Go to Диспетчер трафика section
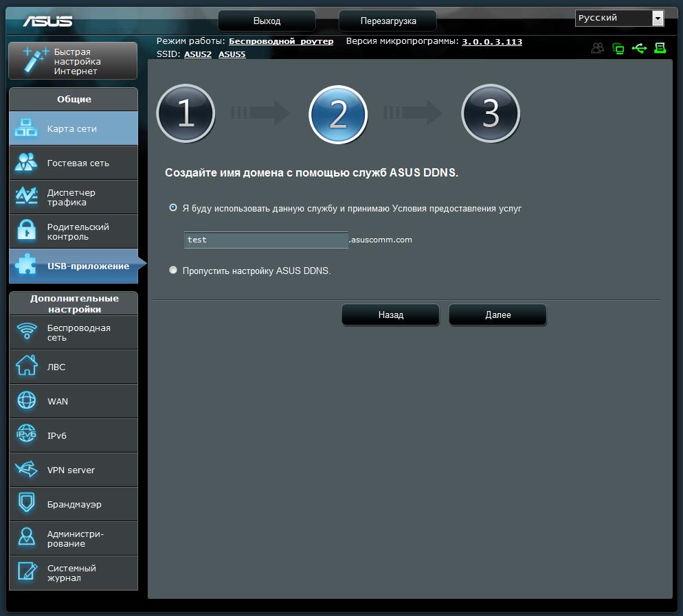Screen dimensions: 683x616 point(73,197)
